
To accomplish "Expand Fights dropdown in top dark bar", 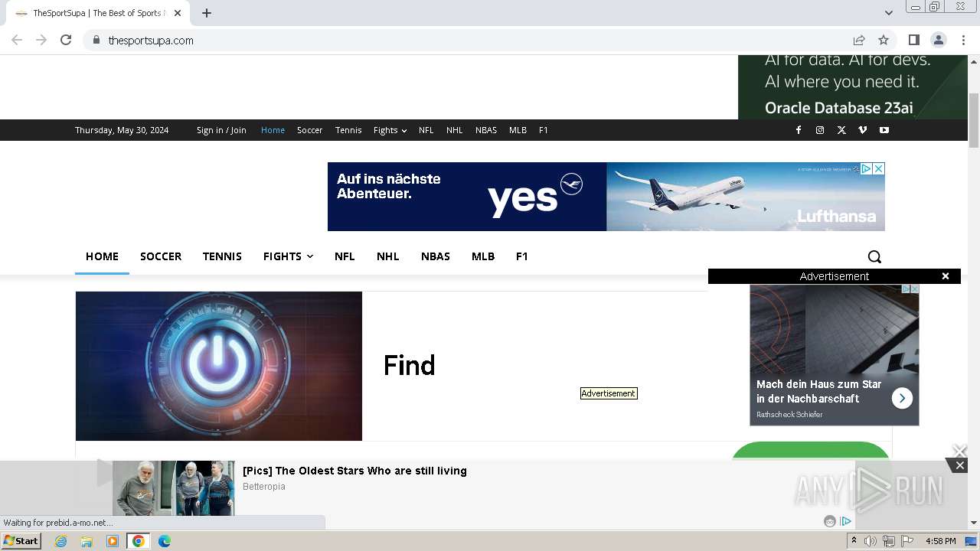I will click(x=390, y=130).
